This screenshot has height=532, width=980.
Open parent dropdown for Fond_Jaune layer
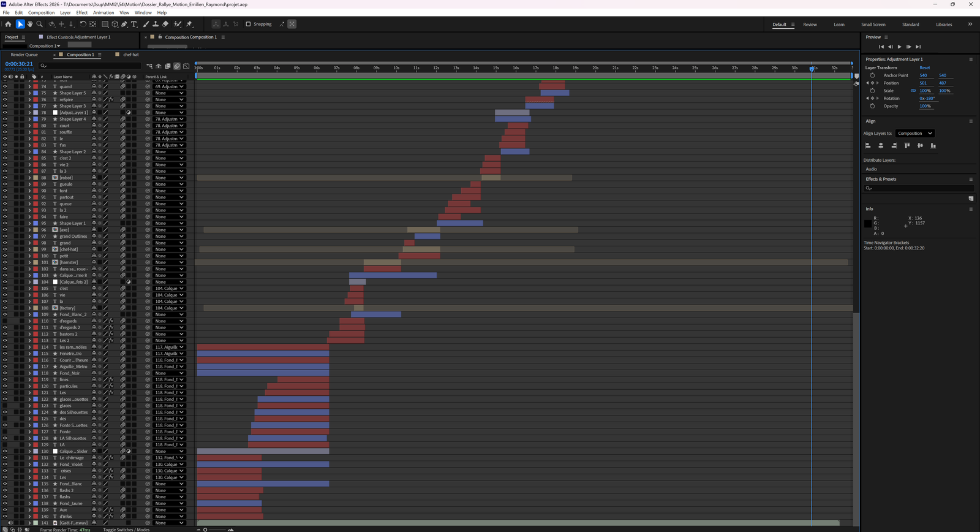pos(168,504)
